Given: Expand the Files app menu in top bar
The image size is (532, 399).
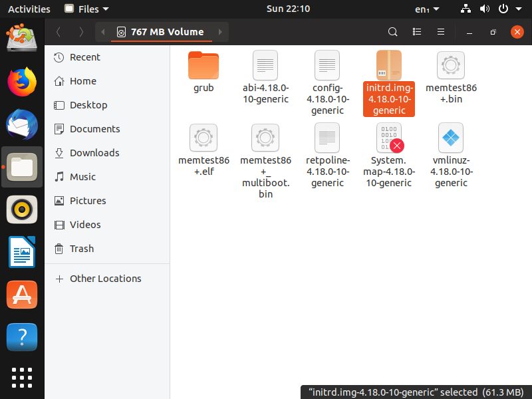Looking at the screenshot, I should pyautogui.click(x=87, y=9).
